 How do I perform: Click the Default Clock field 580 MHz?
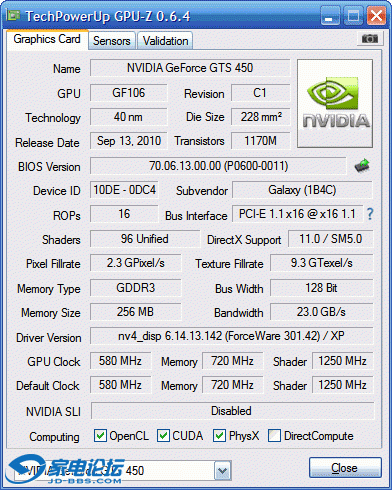coord(120,385)
